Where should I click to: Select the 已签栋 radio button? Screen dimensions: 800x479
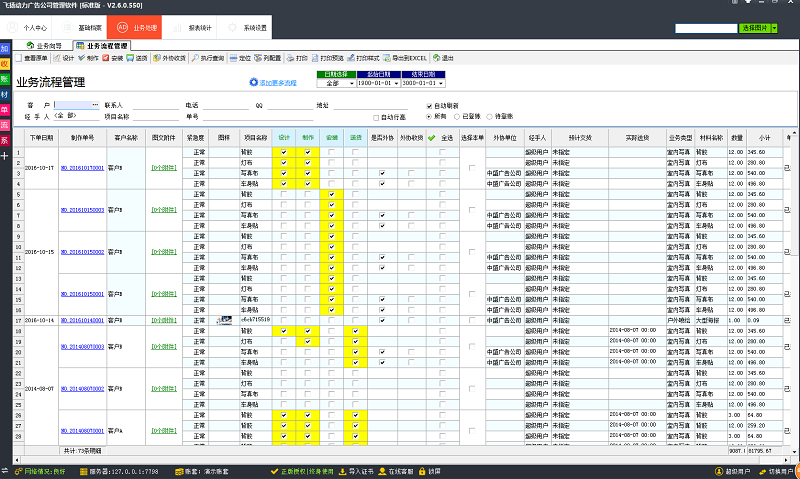pos(459,116)
